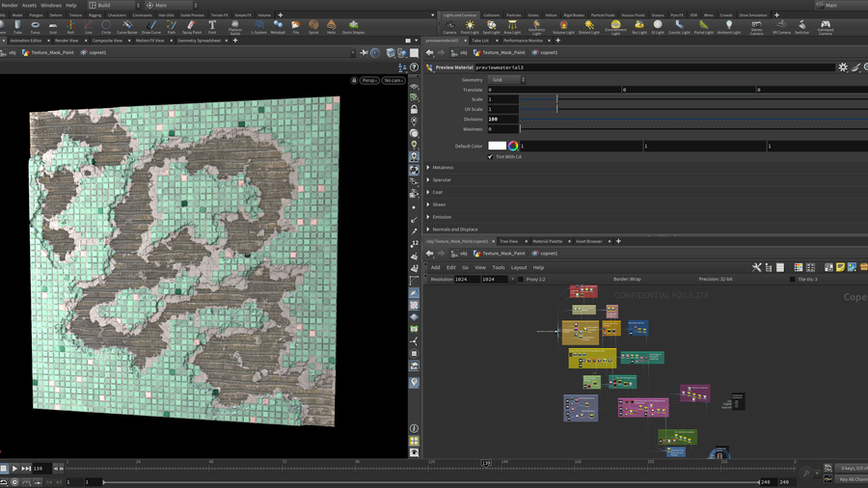The image size is (868, 488).
Task: Open the color wheel picker for Default Color
Action: pyautogui.click(x=513, y=146)
